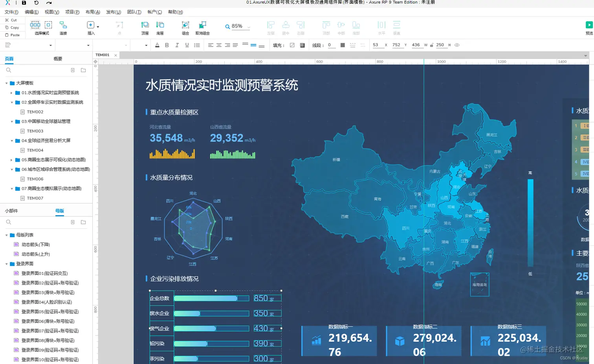Open the 视图(V) menu
The width and height of the screenshot is (594, 364).
tap(52, 12)
